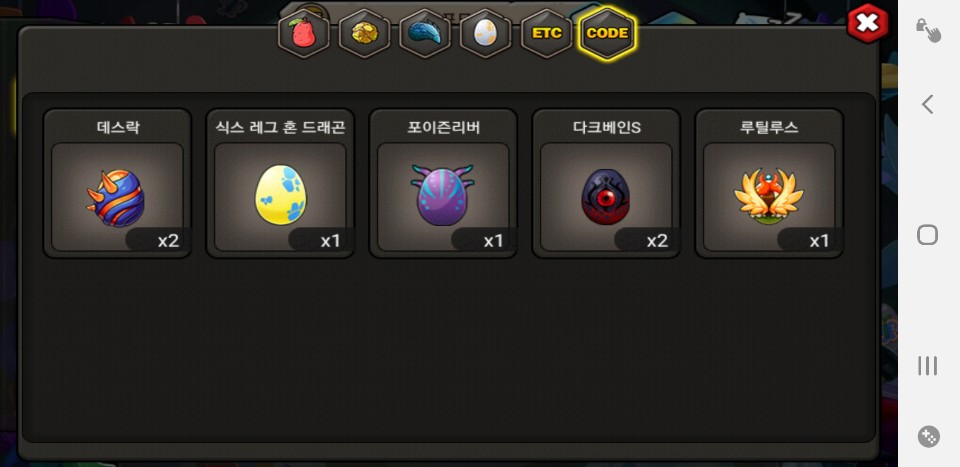Select the 데스락 spiked blue egg

[x=117, y=197]
